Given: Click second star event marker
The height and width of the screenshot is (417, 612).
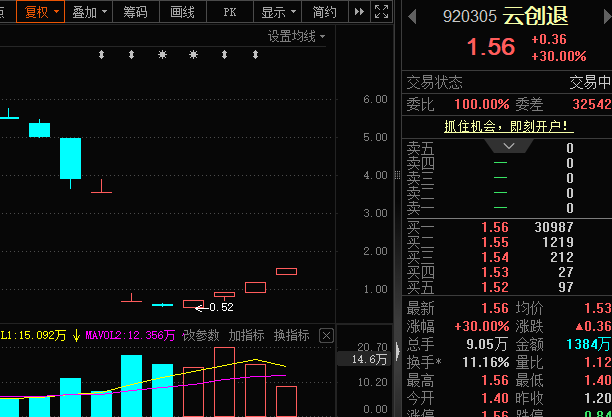Looking at the screenshot, I should click(193, 55).
